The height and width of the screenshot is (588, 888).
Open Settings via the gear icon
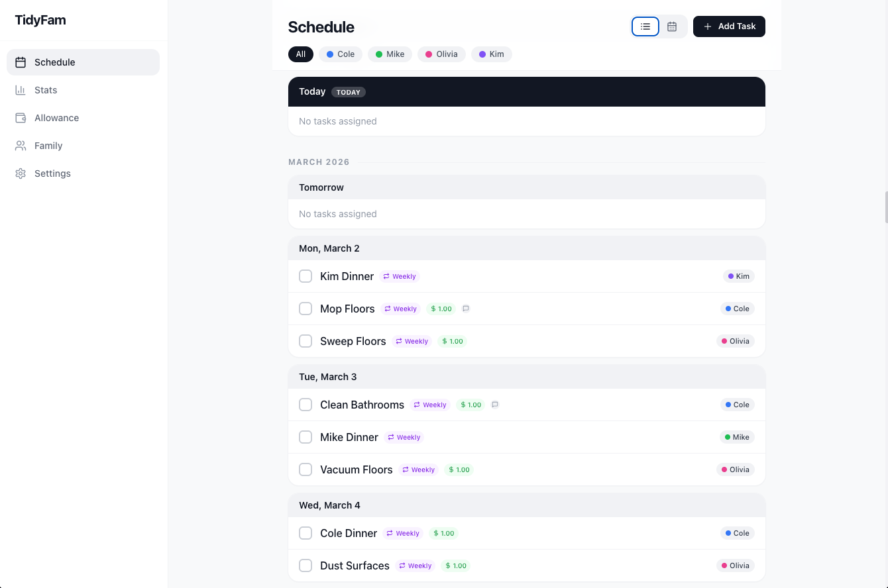pyautogui.click(x=21, y=173)
